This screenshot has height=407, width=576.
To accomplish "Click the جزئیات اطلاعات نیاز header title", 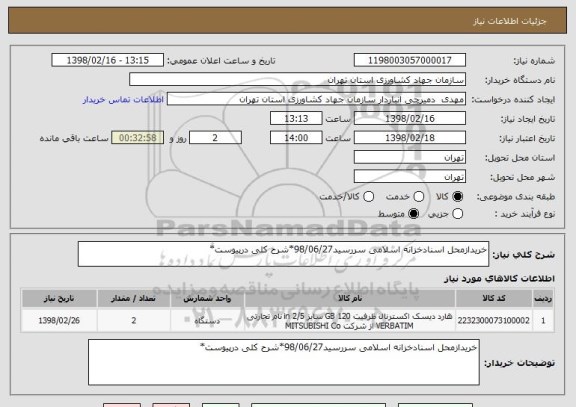I will (510, 21).
